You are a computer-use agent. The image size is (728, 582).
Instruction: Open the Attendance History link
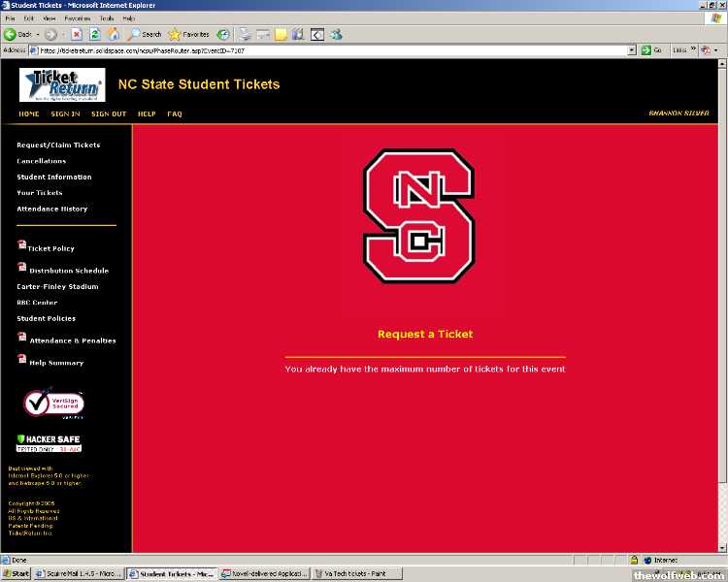click(x=51, y=209)
